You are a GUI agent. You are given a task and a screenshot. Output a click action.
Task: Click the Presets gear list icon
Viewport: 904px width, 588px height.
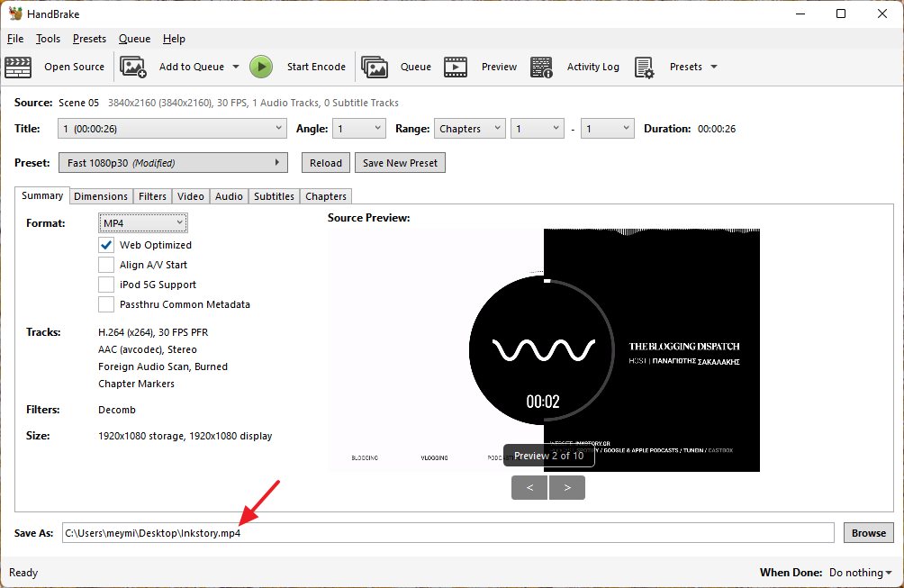tap(644, 67)
